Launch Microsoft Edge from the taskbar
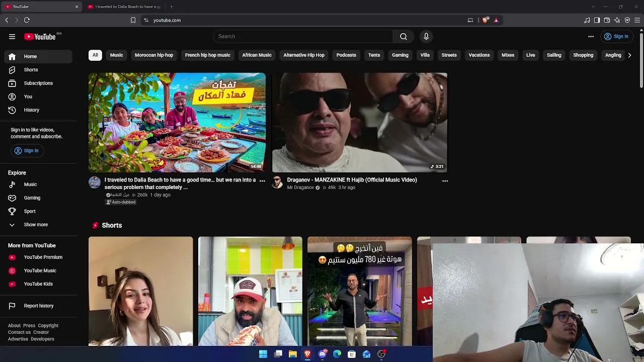The height and width of the screenshot is (362, 644). click(x=337, y=354)
